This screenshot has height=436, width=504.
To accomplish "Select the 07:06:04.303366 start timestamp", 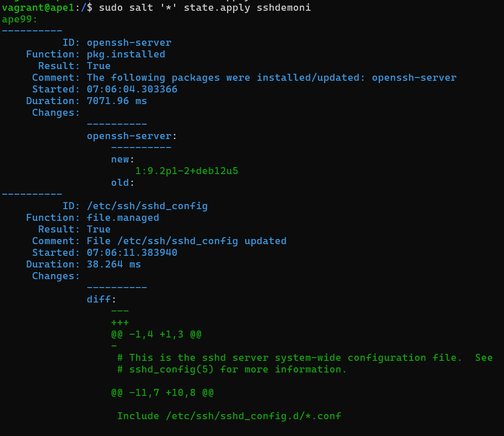I will point(132,89).
